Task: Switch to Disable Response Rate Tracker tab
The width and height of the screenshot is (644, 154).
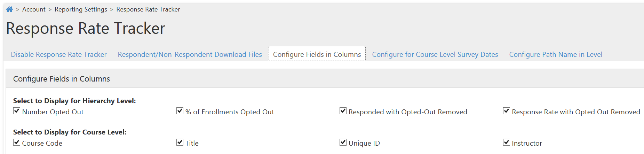Action: click(x=59, y=54)
